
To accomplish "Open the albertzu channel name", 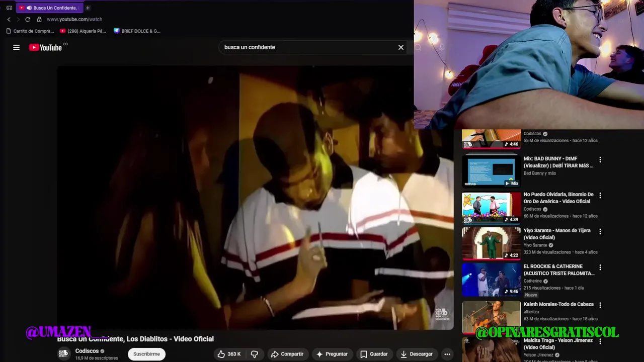I will [531, 312].
